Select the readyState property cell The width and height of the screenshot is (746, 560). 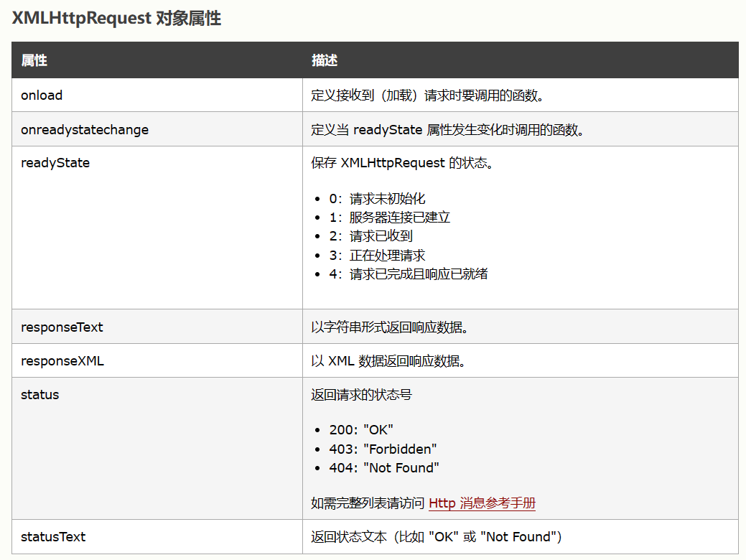(157, 228)
